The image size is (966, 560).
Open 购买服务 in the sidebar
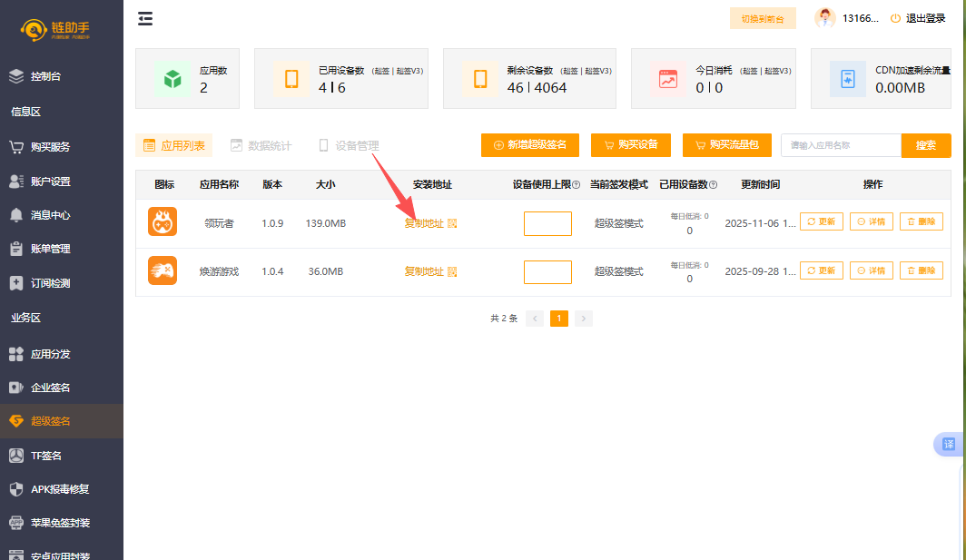click(x=50, y=147)
